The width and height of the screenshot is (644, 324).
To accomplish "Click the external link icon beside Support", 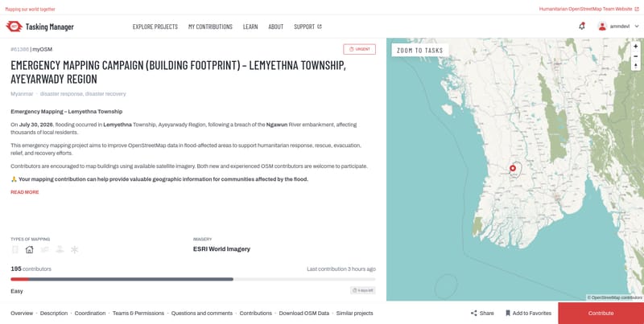I will pyautogui.click(x=320, y=27).
